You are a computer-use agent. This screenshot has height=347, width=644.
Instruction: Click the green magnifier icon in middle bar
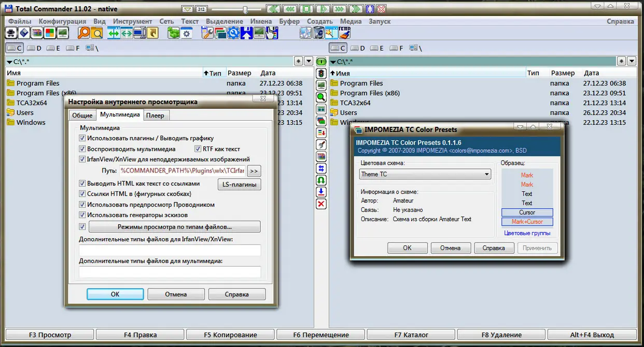321,97
